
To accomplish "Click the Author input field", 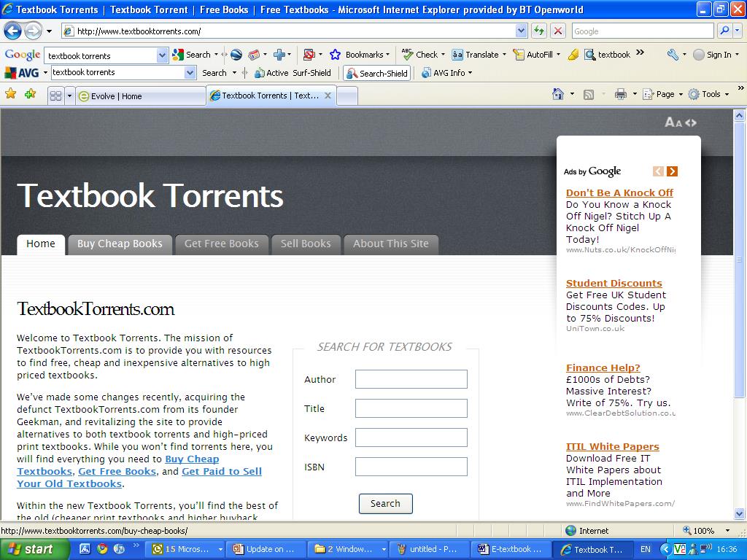I will pyautogui.click(x=411, y=379).
